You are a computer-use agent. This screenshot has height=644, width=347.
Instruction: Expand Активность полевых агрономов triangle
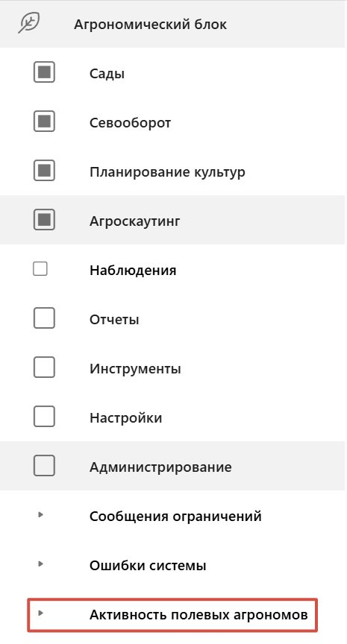tap(40, 613)
